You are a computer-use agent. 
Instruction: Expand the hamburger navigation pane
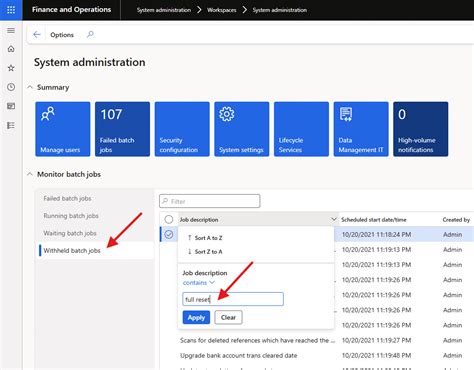tap(11, 31)
